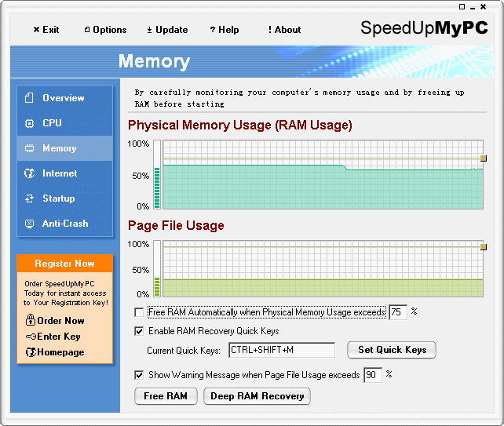Open the Anti-Crash section
The image size is (504, 426).
[x=64, y=224]
